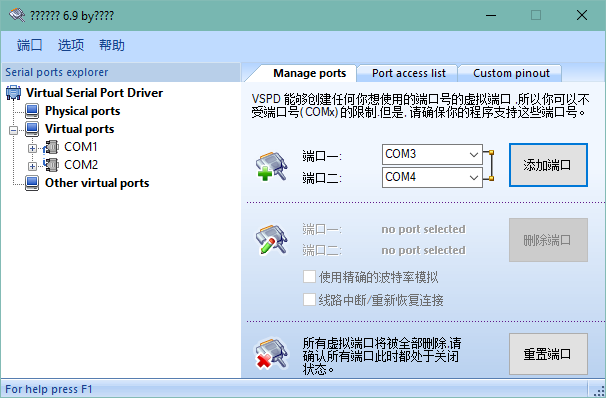Screen dimensions: 606x398
Task: Select Virtual ports in the tree
Action: coord(79,129)
